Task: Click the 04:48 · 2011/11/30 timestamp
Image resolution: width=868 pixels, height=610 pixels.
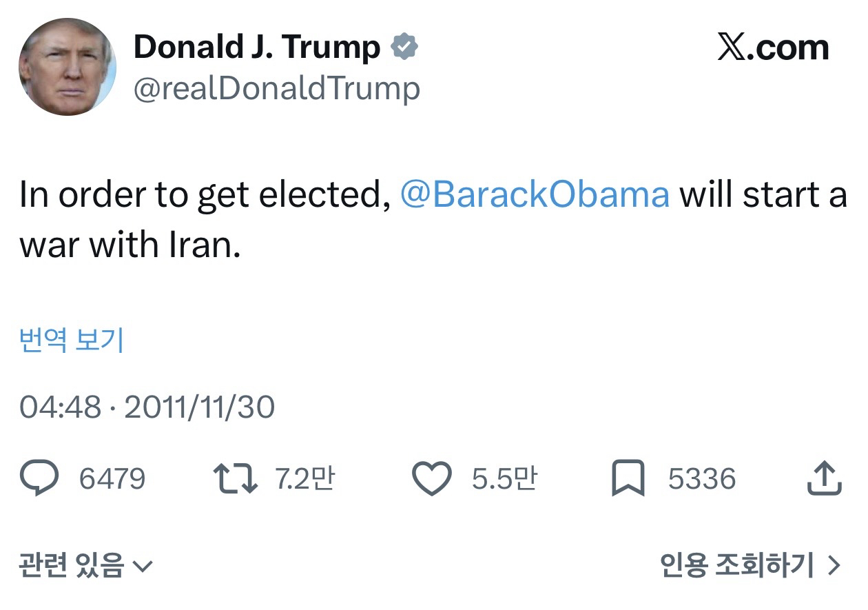Action: point(147,407)
